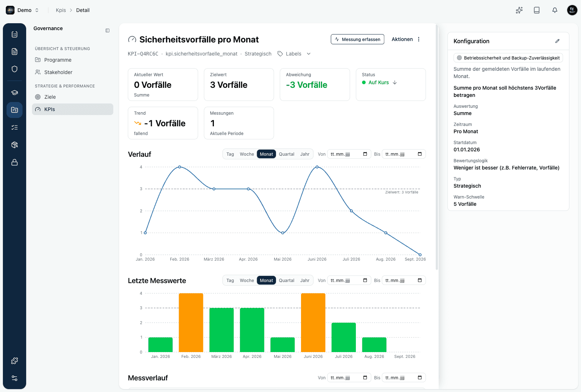Go to Programme in Governance menu
Viewport: 581px width, 392px height.
point(73,60)
